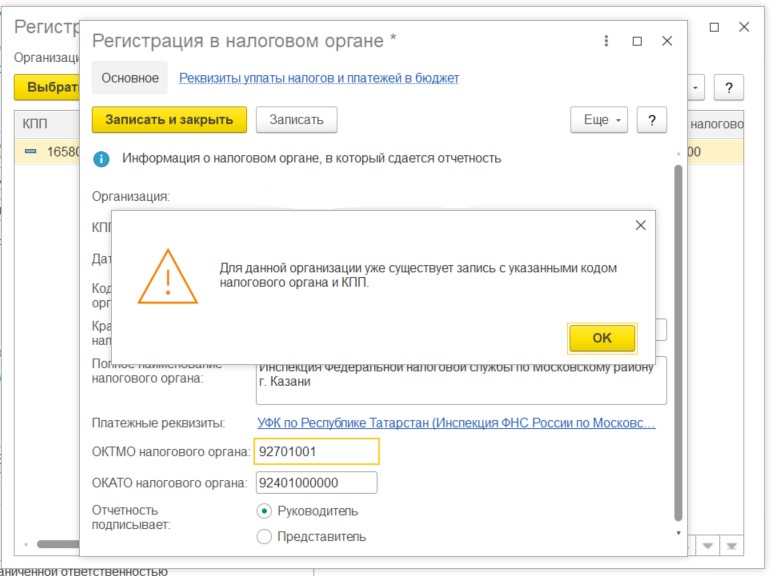
Task: Switch to the Основное tab
Action: [x=130, y=78]
